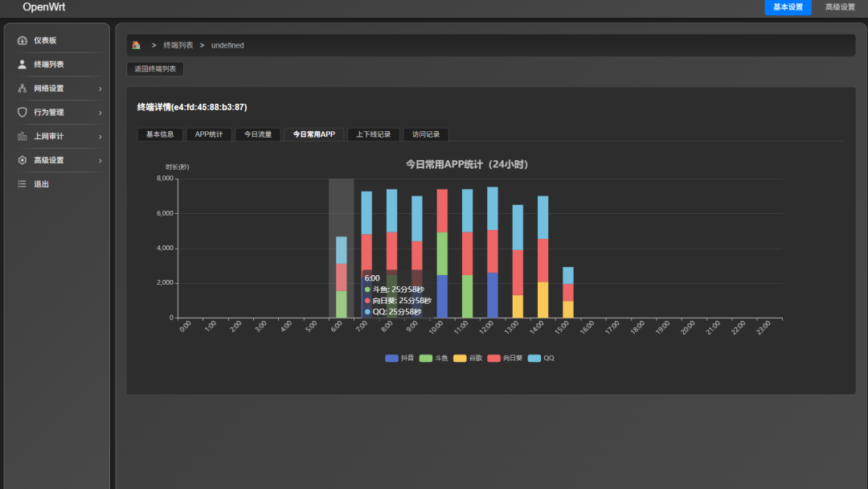The height and width of the screenshot is (489, 868).
Task: Click the 向日葵 red legend swatch
Action: [493, 358]
